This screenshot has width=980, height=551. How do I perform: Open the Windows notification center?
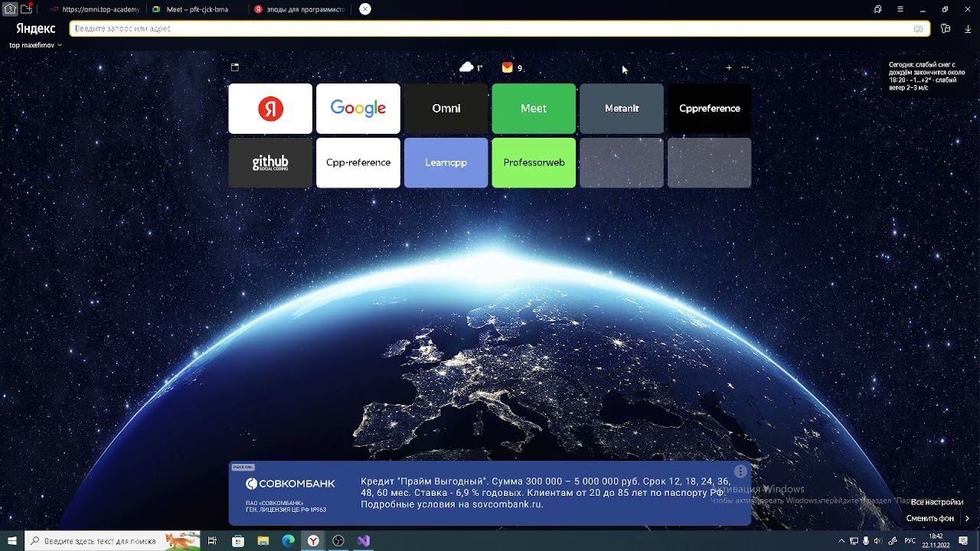(964, 541)
